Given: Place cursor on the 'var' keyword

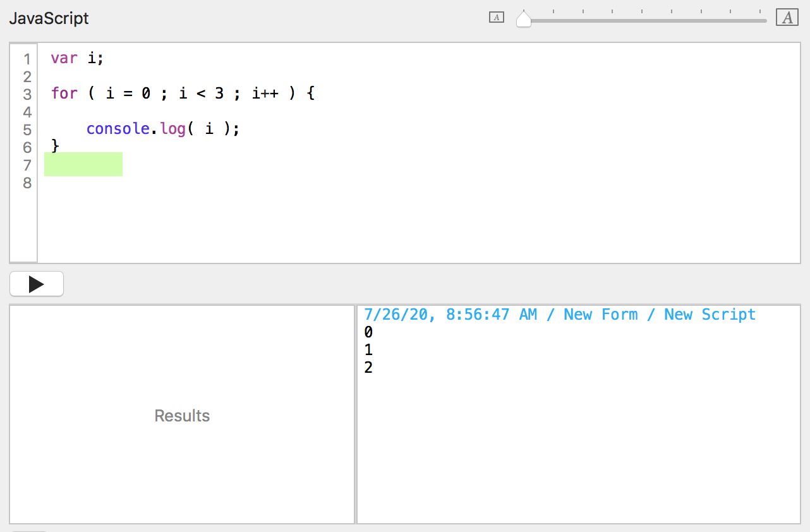Looking at the screenshot, I should point(64,58).
